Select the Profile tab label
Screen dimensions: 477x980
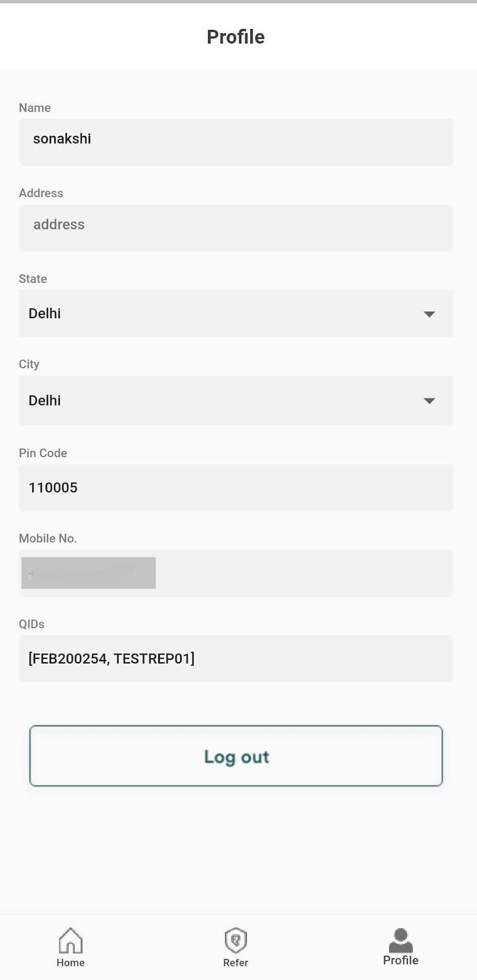tap(401, 960)
